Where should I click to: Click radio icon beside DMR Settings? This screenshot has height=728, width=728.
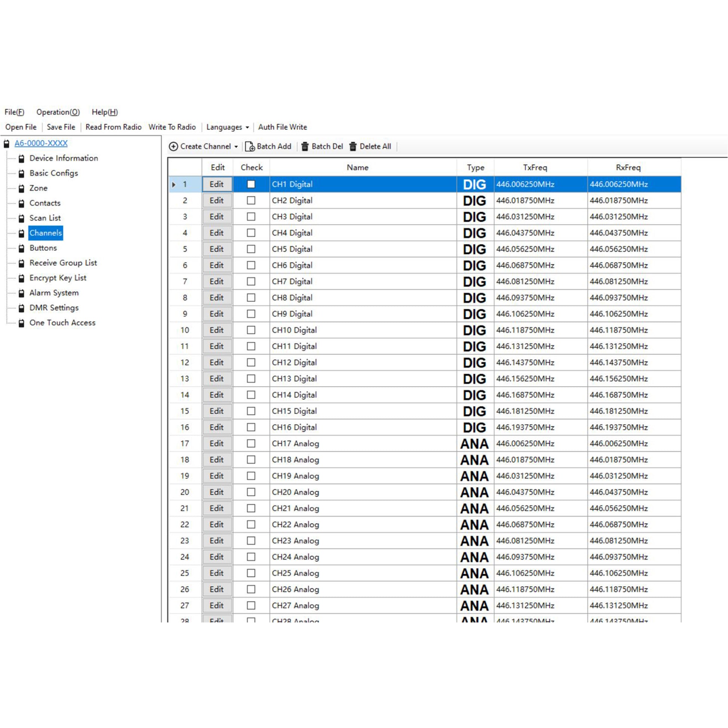(x=21, y=308)
